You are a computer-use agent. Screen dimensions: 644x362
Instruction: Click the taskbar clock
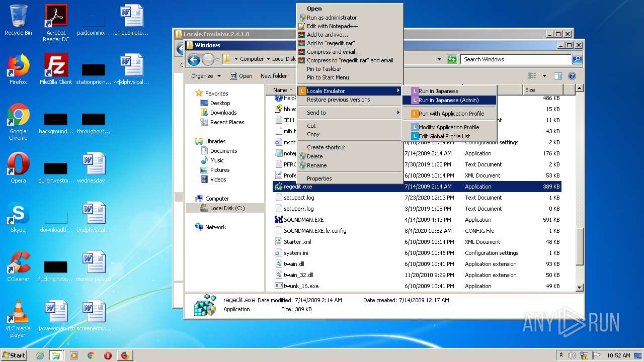[618, 355]
